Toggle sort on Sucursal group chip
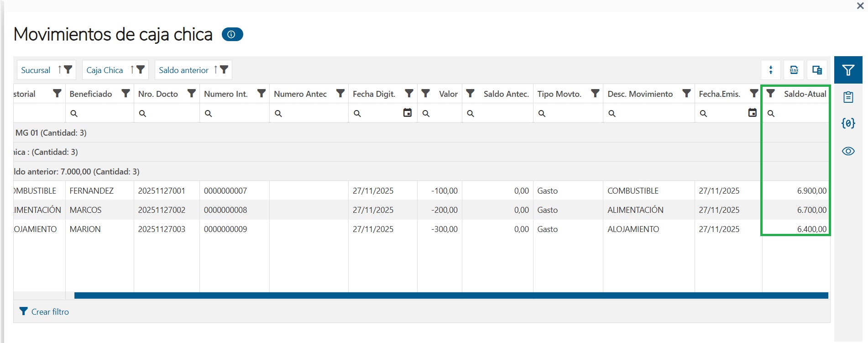This screenshot has width=868, height=343. click(59, 70)
